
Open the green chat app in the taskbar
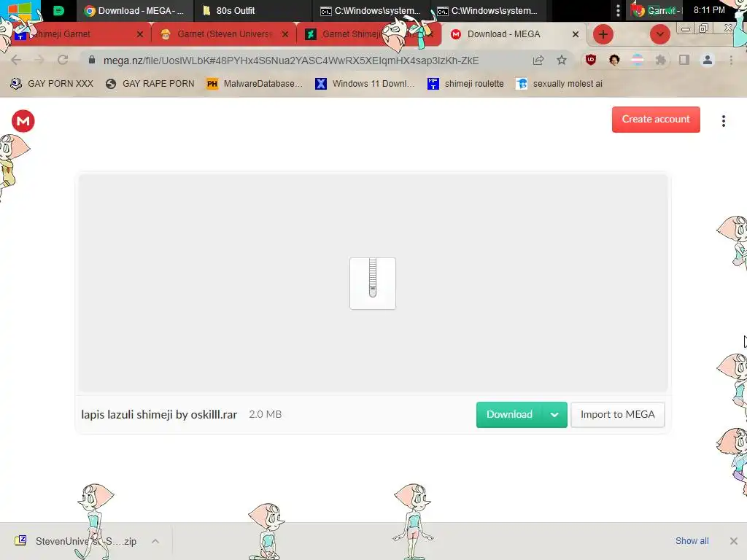click(x=58, y=10)
